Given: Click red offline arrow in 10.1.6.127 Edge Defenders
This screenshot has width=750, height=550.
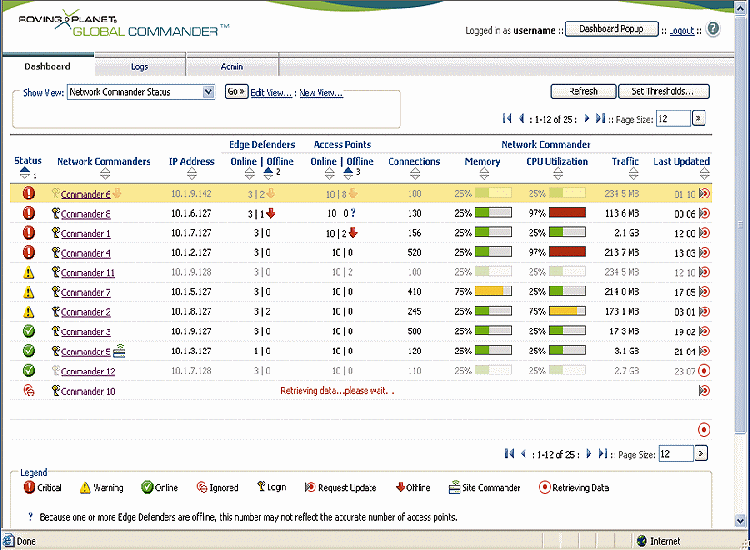Looking at the screenshot, I should (x=271, y=213).
